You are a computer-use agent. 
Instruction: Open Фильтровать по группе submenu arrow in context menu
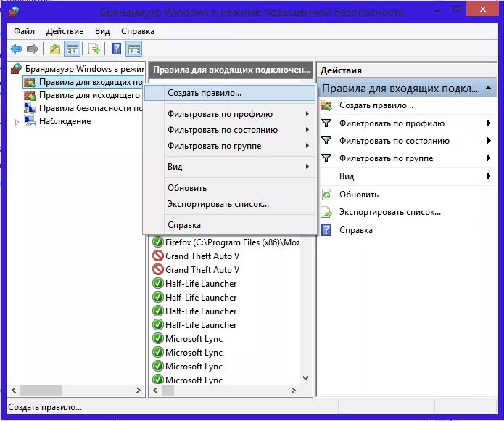click(307, 146)
